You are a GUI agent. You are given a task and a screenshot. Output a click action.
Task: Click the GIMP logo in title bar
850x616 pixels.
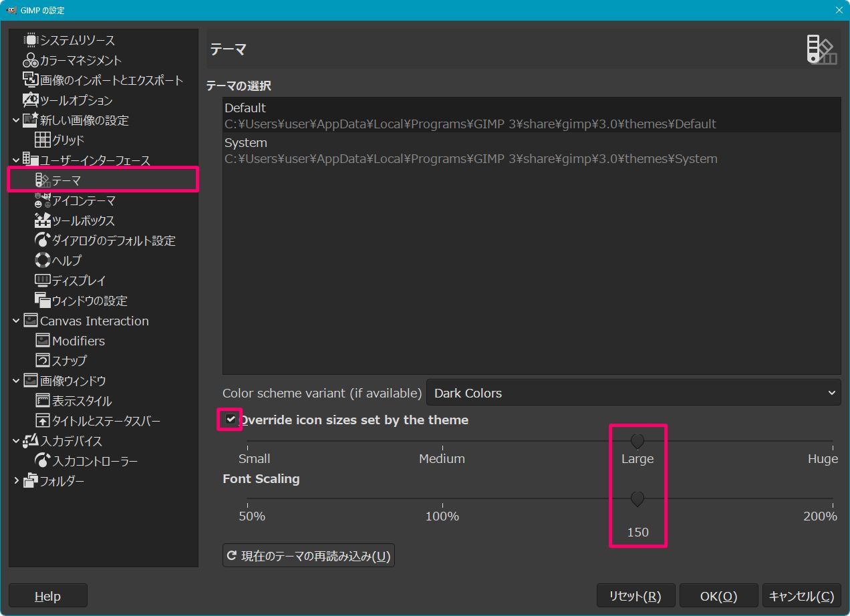tap(11, 10)
